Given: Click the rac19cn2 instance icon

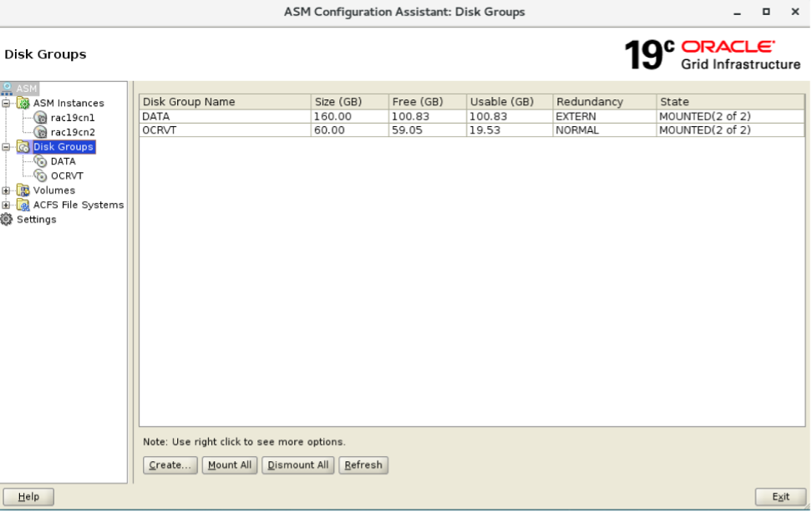Looking at the screenshot, I should click(40, 132).
